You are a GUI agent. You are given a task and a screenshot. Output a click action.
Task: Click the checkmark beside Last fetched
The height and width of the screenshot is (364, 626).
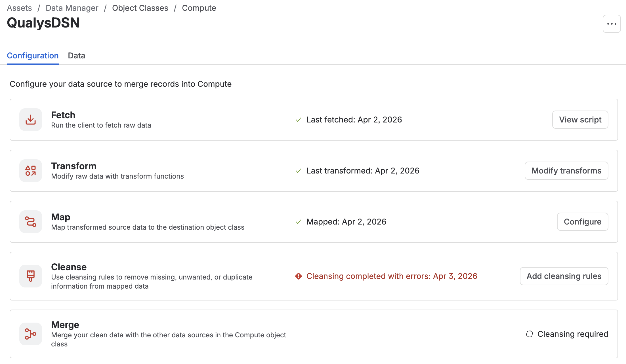[x=299, y=120]
